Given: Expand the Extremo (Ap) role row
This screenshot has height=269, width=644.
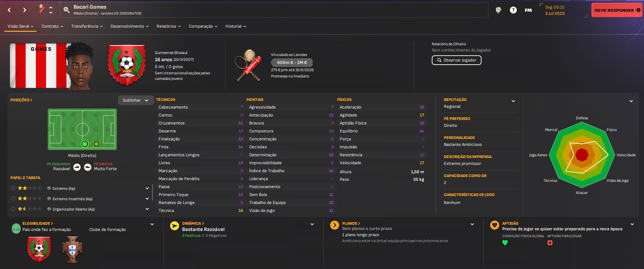Looking at the screenshot, I should point(147,188).
